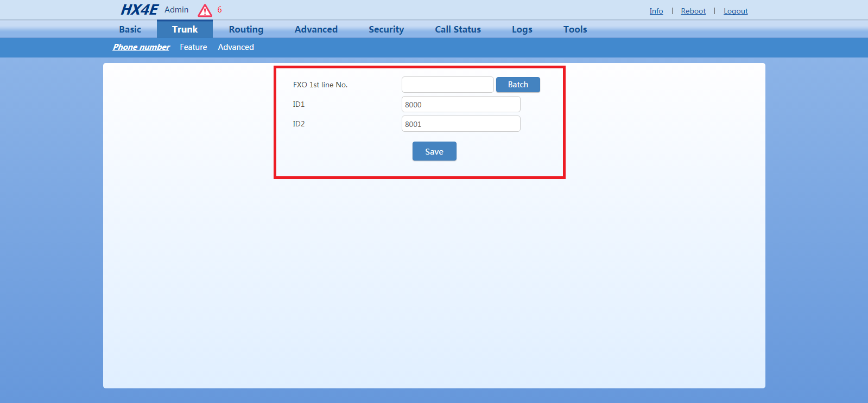Open the Logs tab
This screenshot has height=403, width=868.
[522, 29]
